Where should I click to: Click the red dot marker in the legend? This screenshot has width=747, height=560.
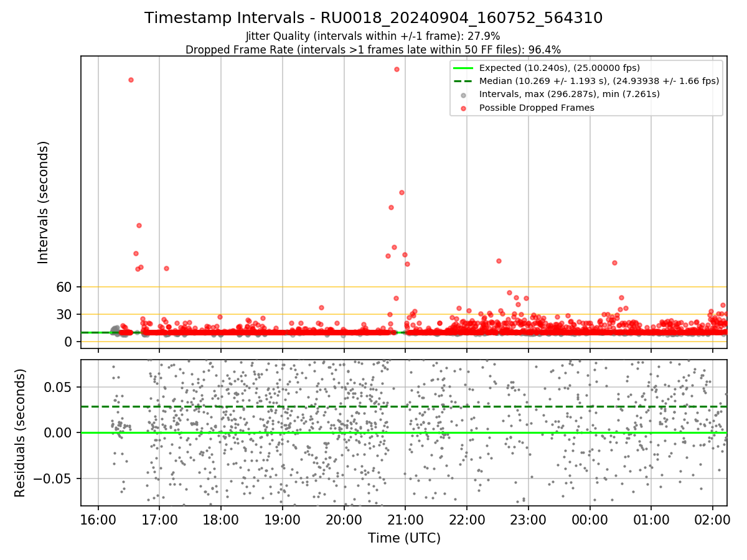tap(463, 108)
